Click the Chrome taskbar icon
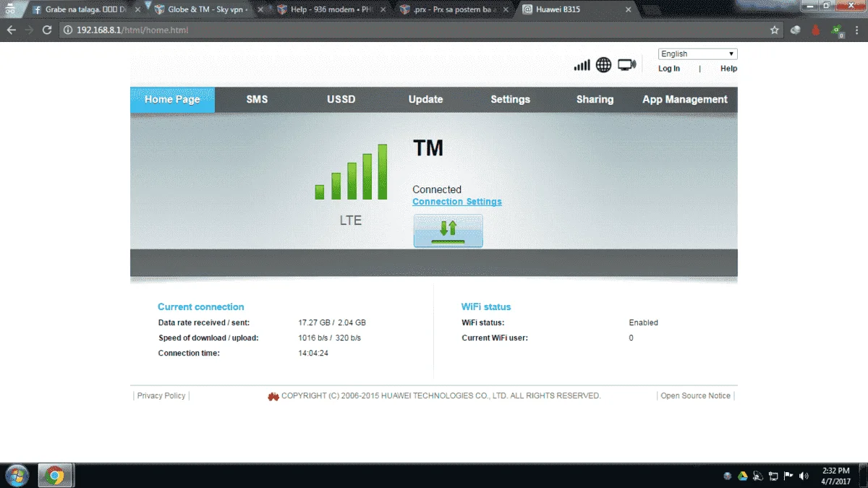Viewport: 868px width, 488px height. pos(55,476)
